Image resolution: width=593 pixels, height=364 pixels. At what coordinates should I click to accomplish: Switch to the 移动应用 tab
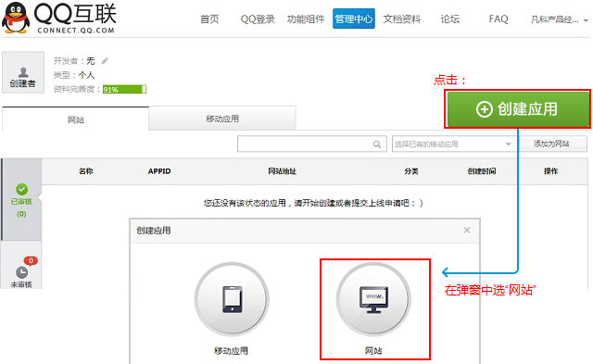coord(222,119)
